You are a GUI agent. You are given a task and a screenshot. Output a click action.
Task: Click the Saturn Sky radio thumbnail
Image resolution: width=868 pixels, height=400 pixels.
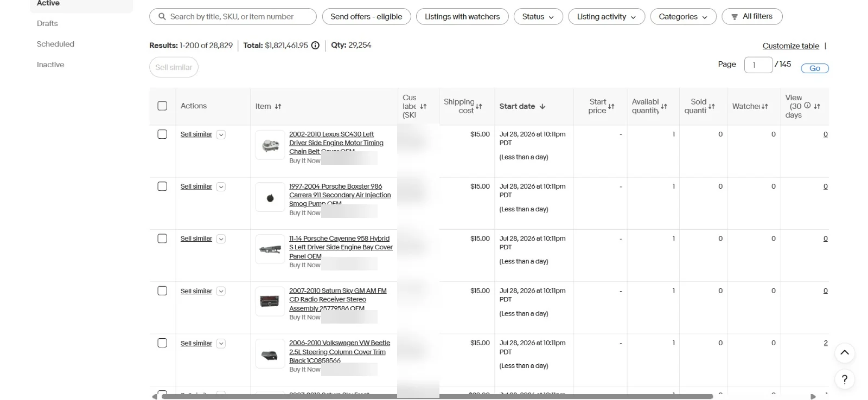tap(270, 302)
